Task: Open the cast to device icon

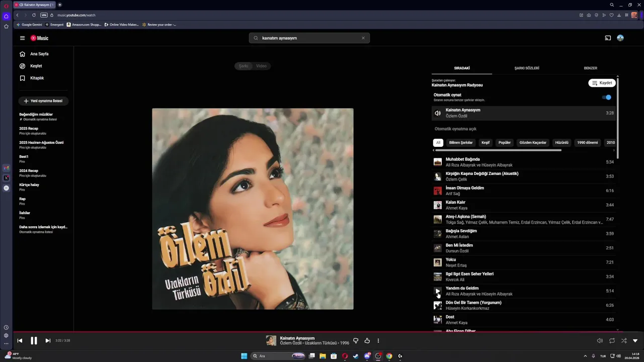Action: coord(608,38)
